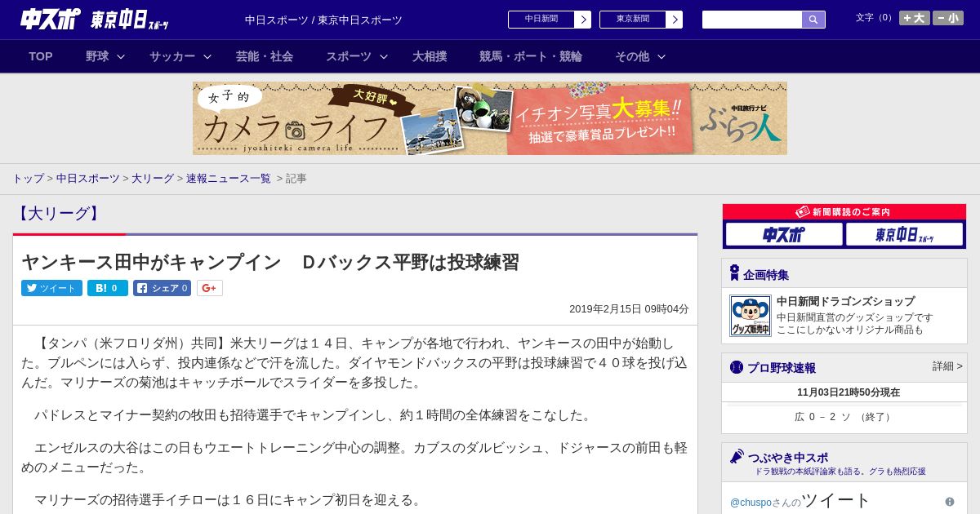Click the 中スポ logo in header
980x514 pixels.
pos(51,19)
